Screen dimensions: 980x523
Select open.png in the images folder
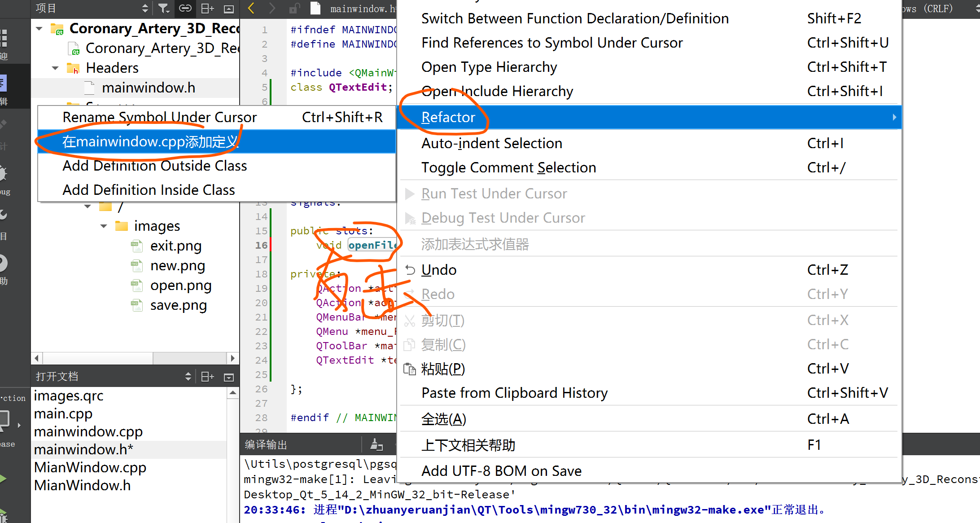(181, 286)
